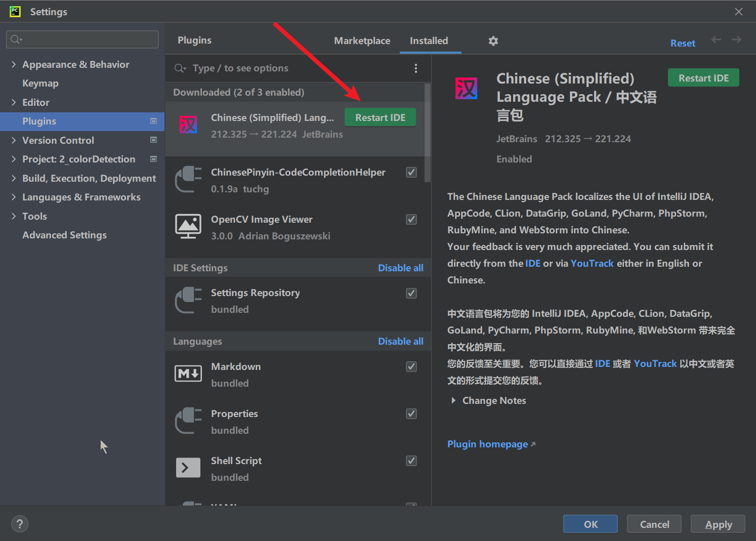Open the YouTrack link in English description
This screenshot has height=541, width=756.
tap(592, 263)
